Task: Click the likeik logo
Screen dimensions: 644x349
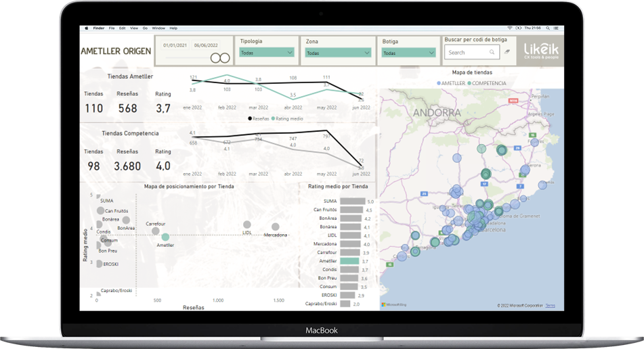Action: click(541, 51)
